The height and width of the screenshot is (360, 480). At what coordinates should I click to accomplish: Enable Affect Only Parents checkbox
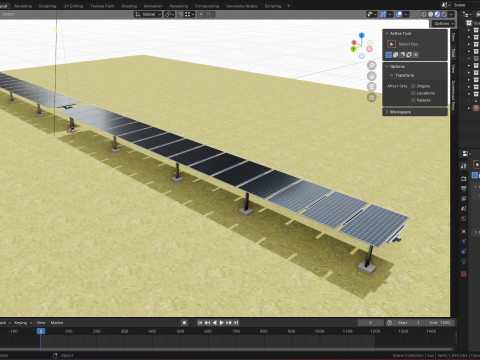pyautogui.click(x=413, y=100)
